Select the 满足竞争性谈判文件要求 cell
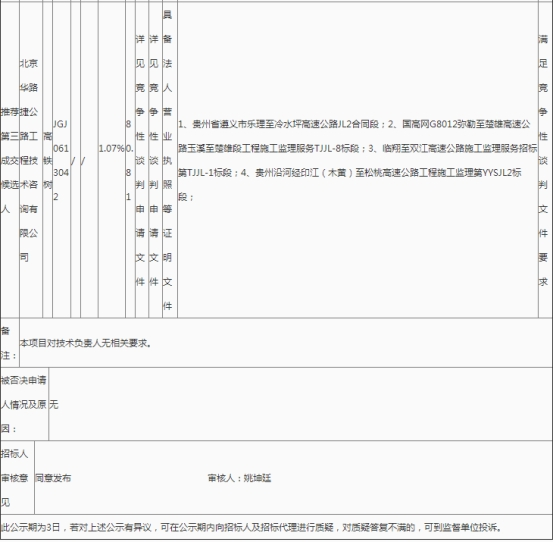Screen dimensions: 554x542 pyautogui.click(x=545, y=160)
